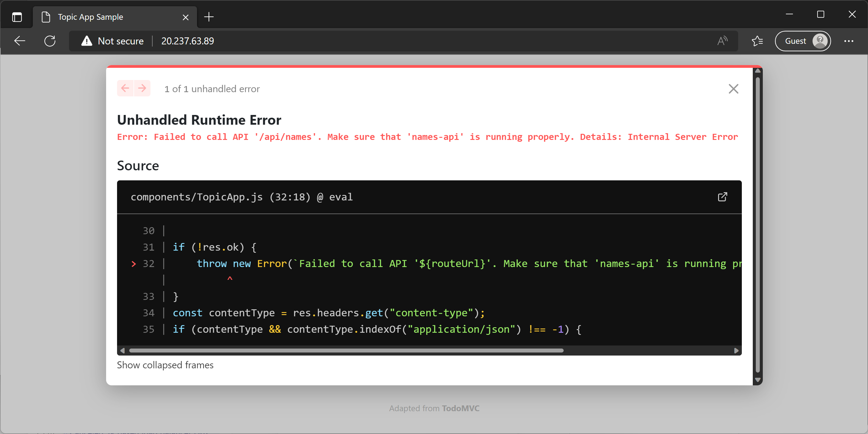868x434 pixels.
Task: Click the code horizontal scrollbar right arrow
Action: (x=736, y=350)
